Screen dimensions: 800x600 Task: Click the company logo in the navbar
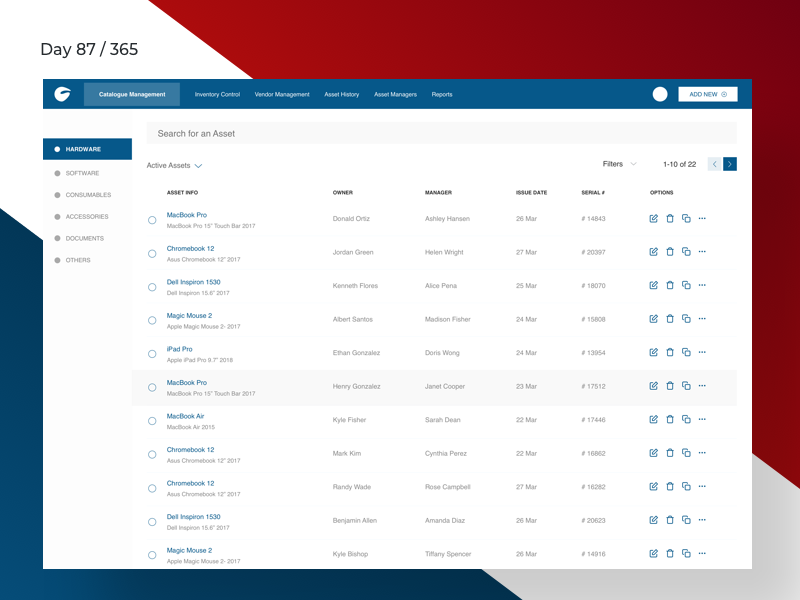click(x=62, y=93)
